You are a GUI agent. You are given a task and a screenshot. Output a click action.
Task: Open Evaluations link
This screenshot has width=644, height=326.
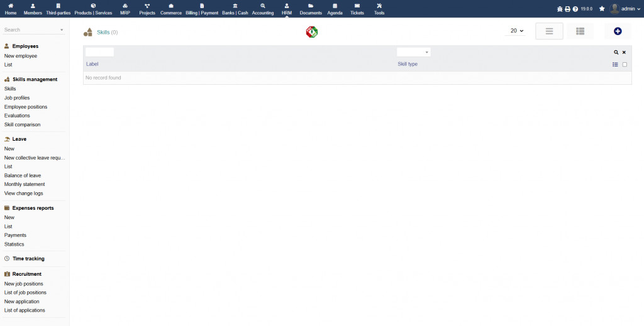click(x=17, y=116)
